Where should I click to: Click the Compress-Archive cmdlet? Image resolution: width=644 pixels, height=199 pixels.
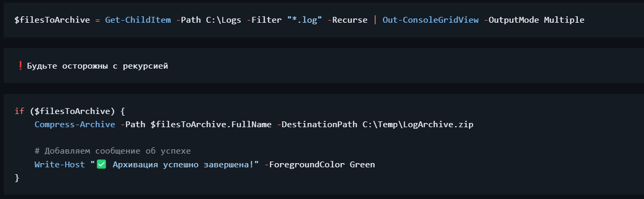75,125
